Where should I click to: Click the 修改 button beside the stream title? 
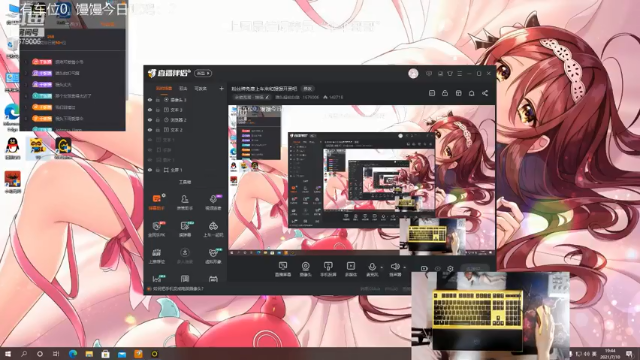point(307,89)
